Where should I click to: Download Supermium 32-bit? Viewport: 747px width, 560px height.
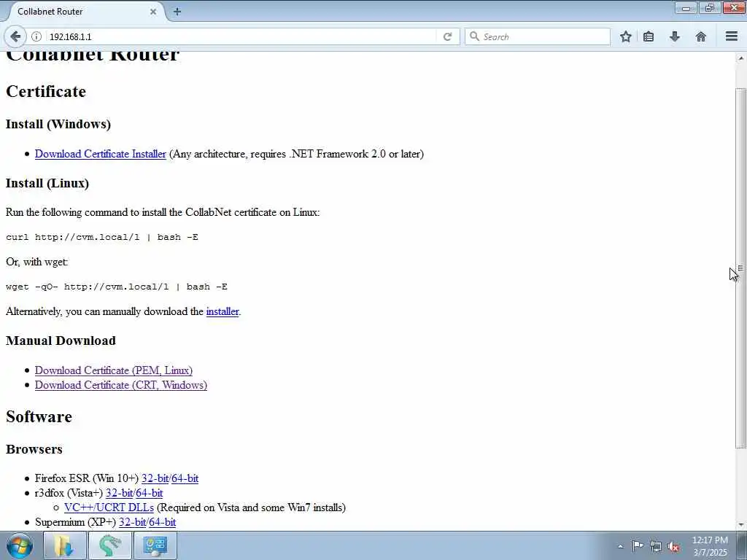(133, 522)
